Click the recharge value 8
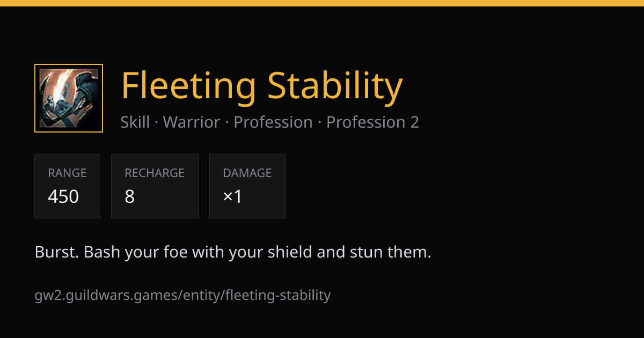 click(x=129, y=196)
